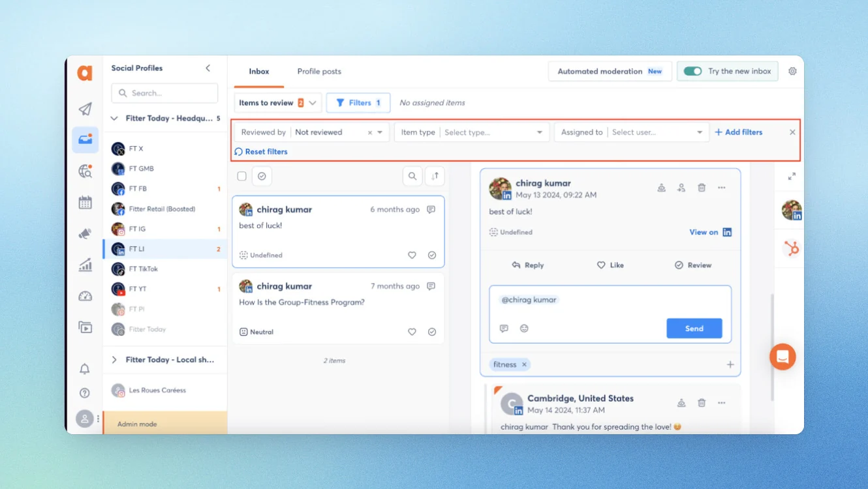868x489 pixels.
Task: Click the Send button
Action: [694, 329]
